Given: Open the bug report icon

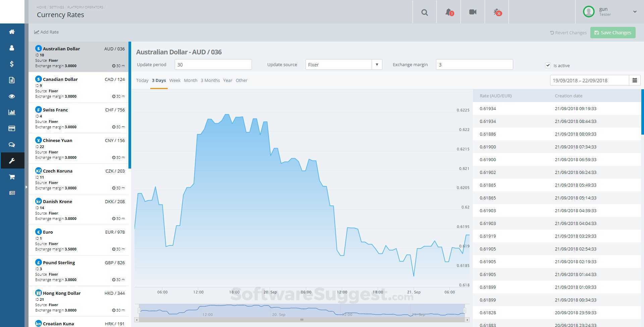Looking at the screenshot, I should pos(497,12).
